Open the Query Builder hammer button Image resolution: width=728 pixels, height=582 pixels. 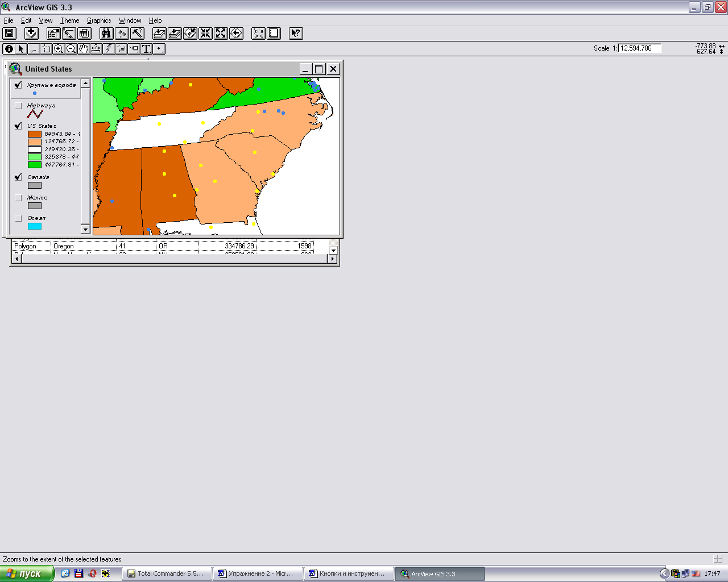tap(137, 34)
